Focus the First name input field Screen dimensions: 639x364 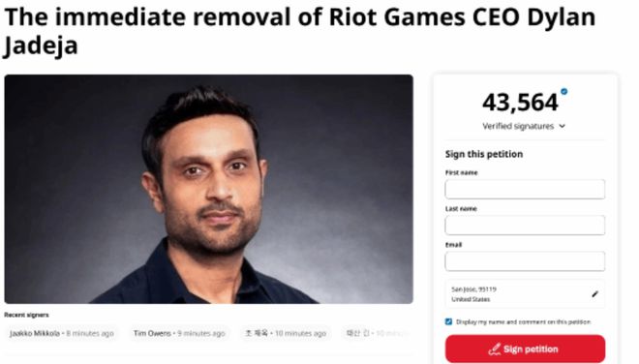coord(525,189)
